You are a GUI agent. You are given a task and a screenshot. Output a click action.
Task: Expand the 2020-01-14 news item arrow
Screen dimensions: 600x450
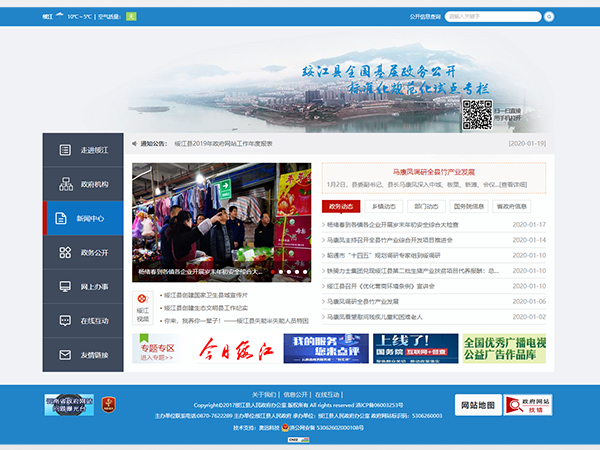323,240
